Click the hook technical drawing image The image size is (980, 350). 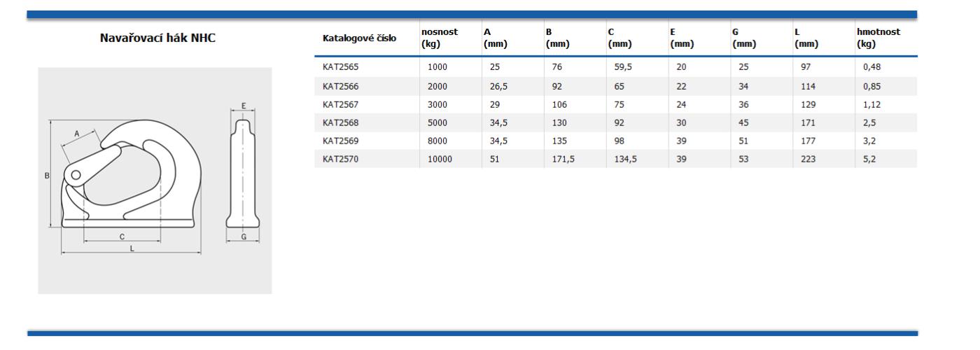pyautogui.click(x=154, y=181)
